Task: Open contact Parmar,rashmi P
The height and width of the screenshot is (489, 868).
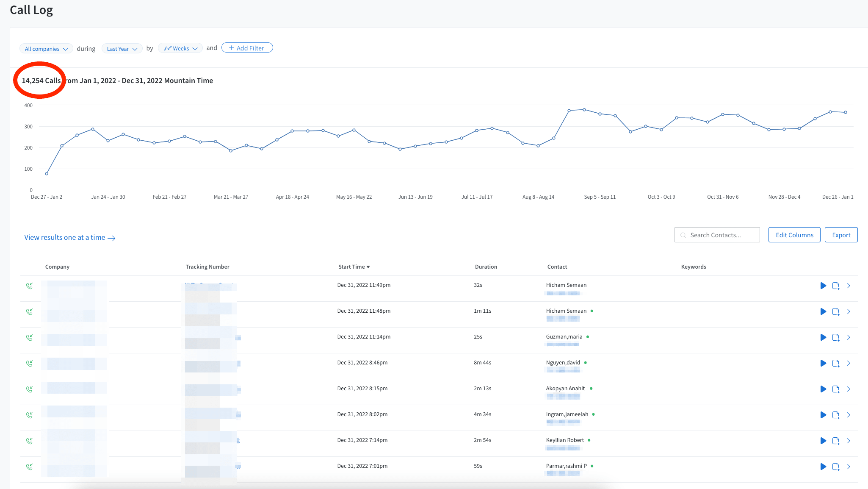Action: pos(567,466)
